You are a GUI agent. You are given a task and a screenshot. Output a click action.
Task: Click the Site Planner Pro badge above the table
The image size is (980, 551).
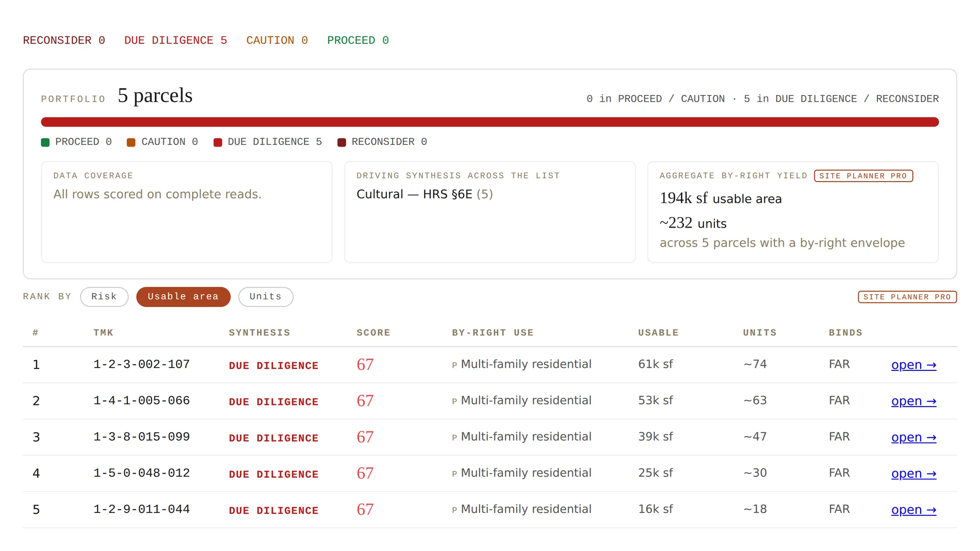907,297
